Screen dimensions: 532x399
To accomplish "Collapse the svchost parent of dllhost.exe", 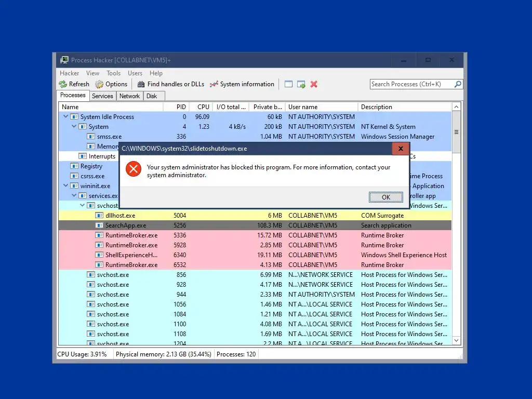I will (x=82, y=205).
